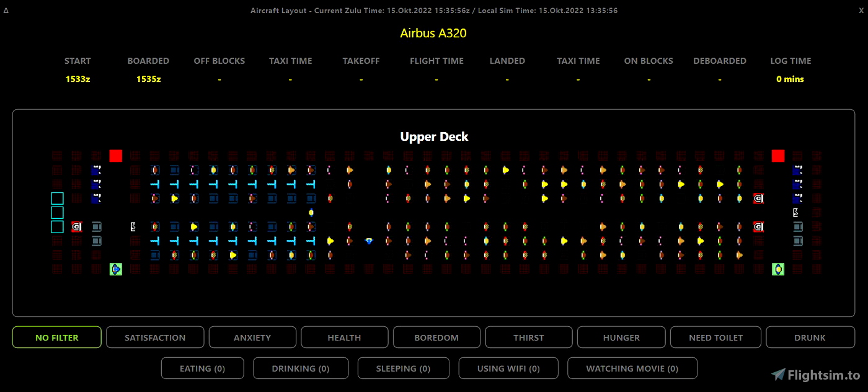Toggle the NO FILTER option off
The height and width of the screenshot is (392, 868).
[56, 337]
